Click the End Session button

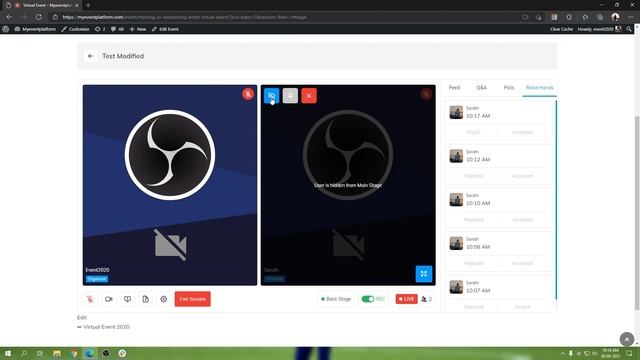[193, 299]
